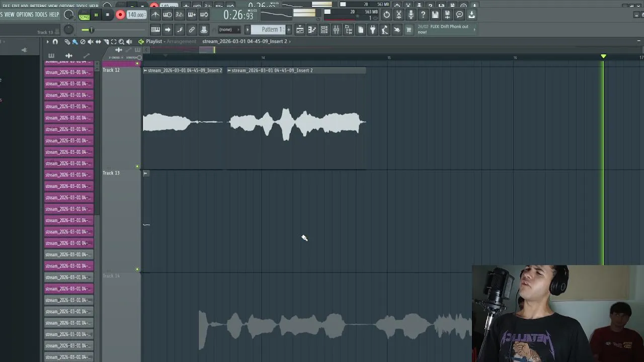Viewport: 644px width, 362px height.
Task: Open the HELP menu
Action: (54, 15)
